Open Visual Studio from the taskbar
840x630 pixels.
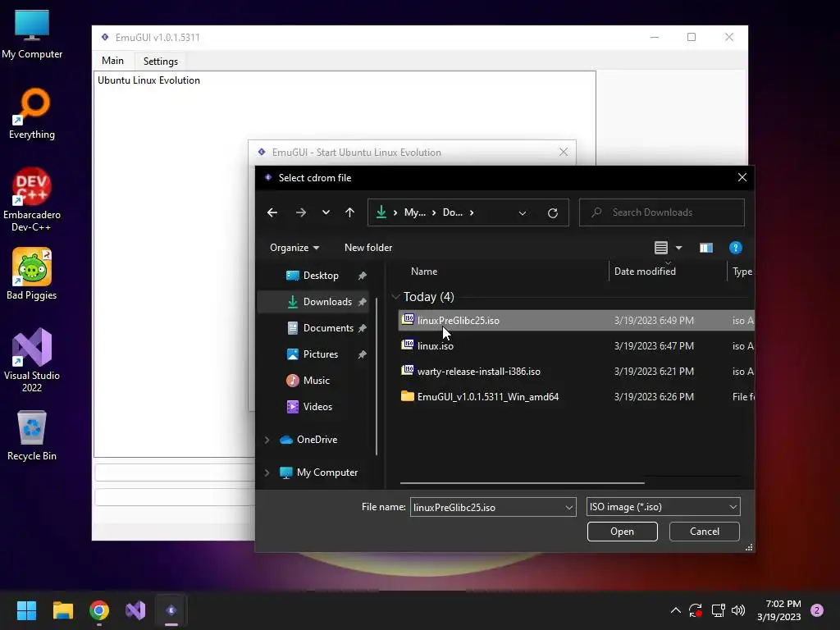pyautogui.click(x=135, y=610)
